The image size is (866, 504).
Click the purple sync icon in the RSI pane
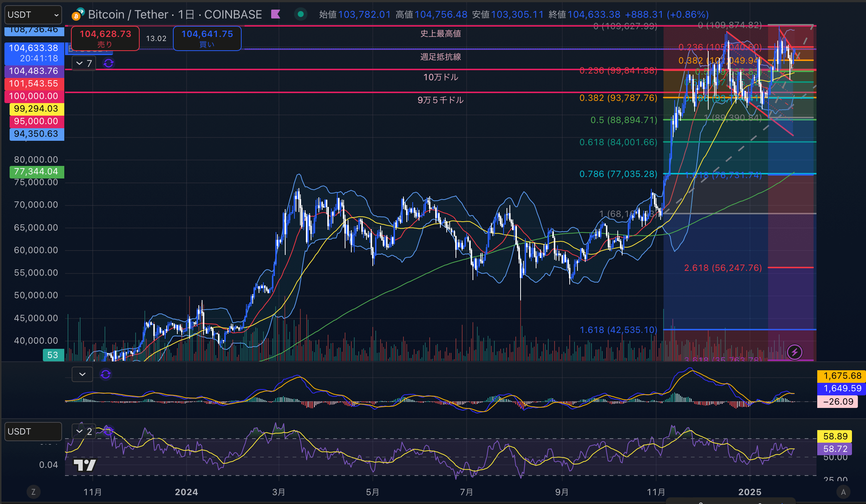click(108, 431)
